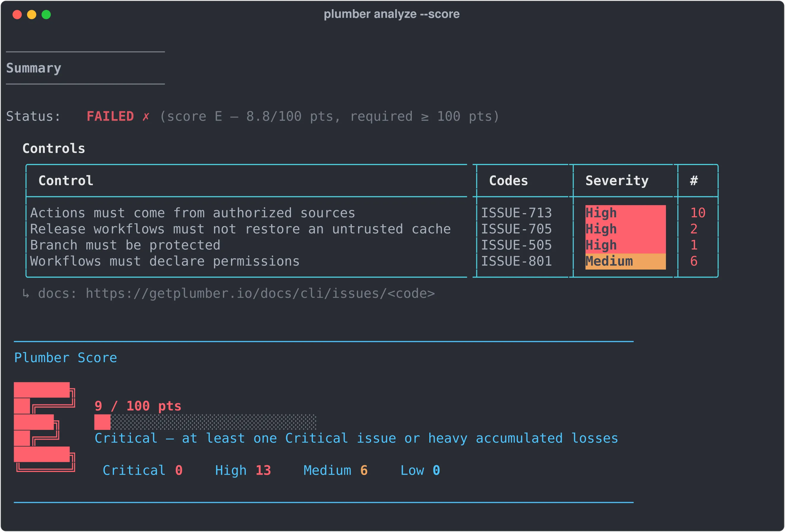Screen dimensions: 785x532
Task: Click the # column header
Action: (694, 181)
